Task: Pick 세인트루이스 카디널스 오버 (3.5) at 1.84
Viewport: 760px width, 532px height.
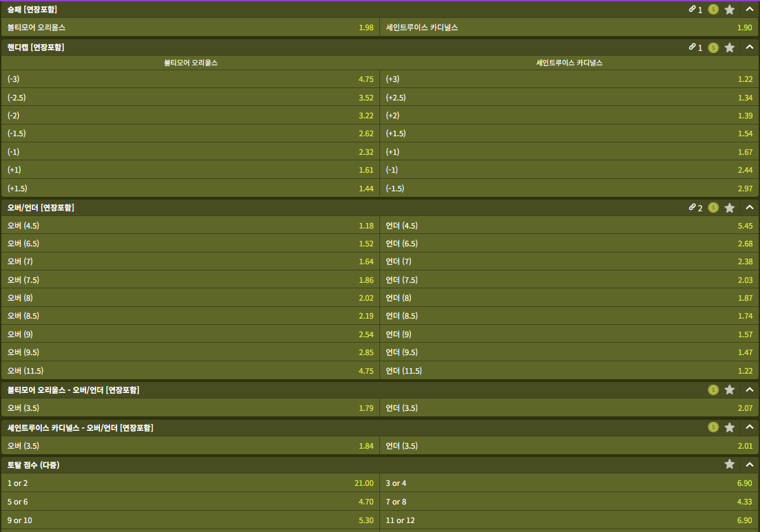Action: pos(191,446)
